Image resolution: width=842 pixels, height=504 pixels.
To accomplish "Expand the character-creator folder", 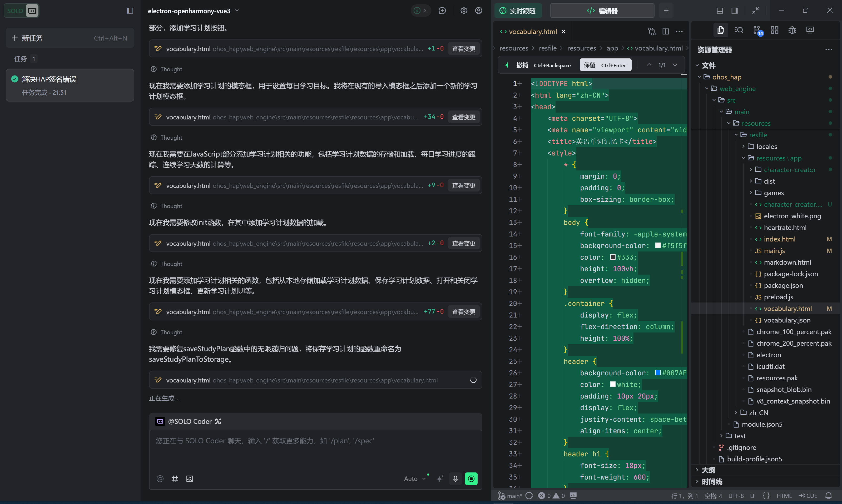I will point(789,169).
